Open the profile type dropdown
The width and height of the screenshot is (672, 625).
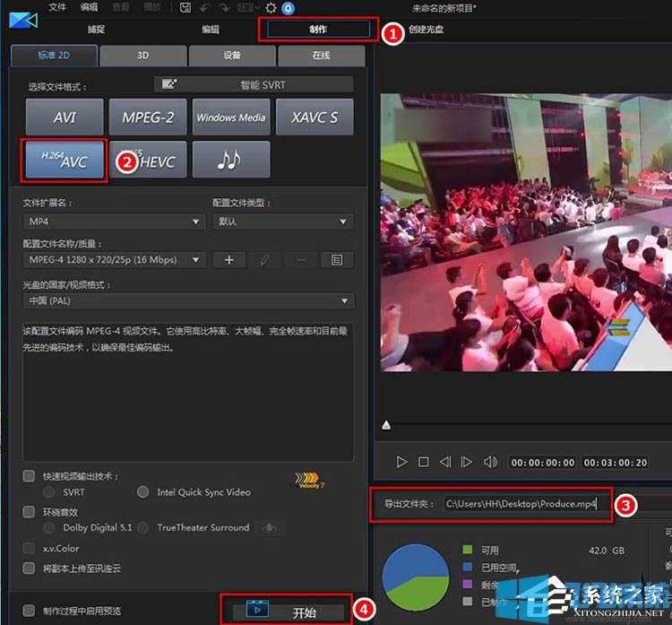point(283,221)
